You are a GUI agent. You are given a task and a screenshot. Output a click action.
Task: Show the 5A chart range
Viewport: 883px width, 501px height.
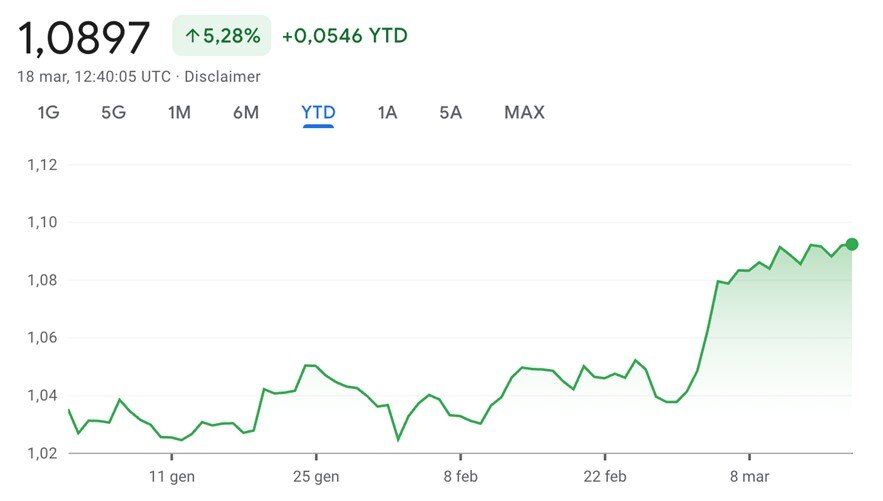[x=450, y=113]
